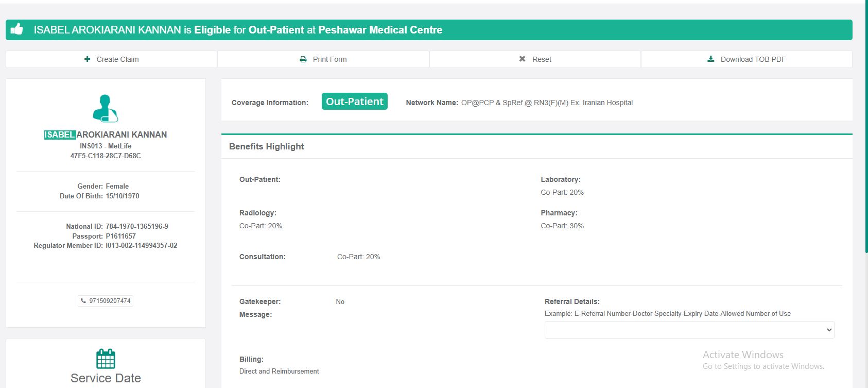This screenshot has width=868, height=388.
Task: Click the thumbs-up eligibility icon
Action: pos(17,29)
